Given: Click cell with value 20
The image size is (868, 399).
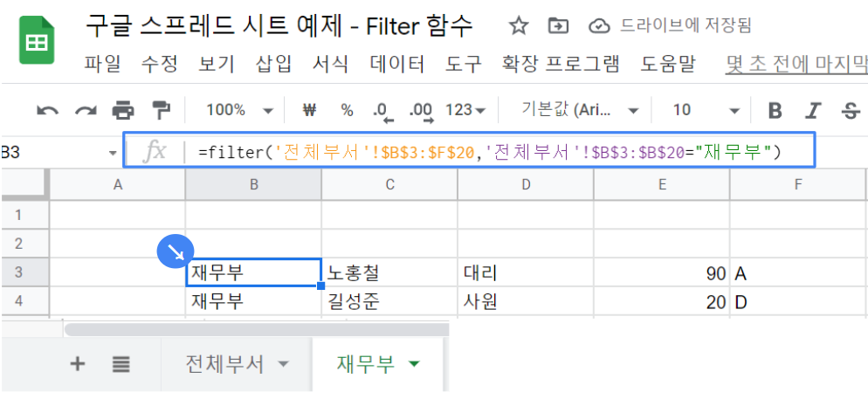Looking at the screenshot, I should point(662,301).
